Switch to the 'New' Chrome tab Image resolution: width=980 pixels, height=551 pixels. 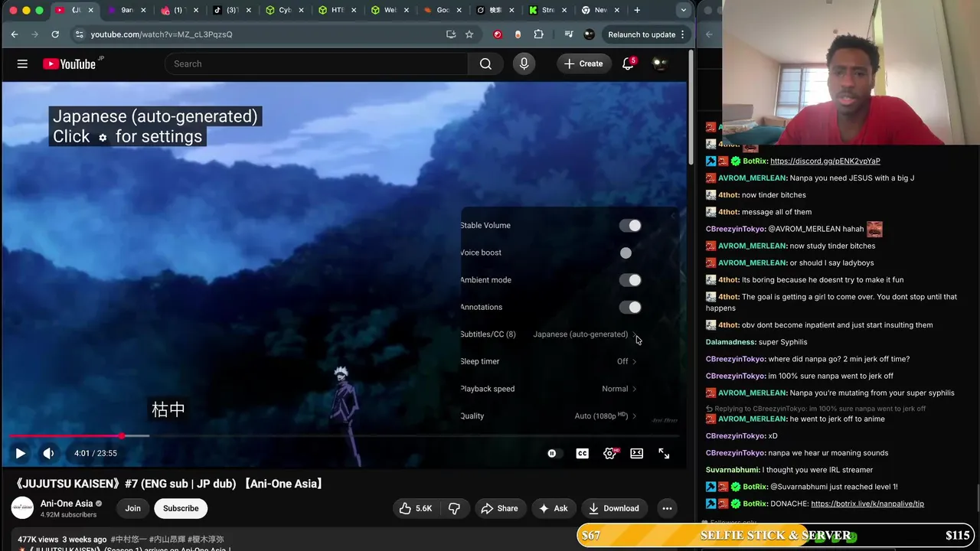(x=599, y=11)
